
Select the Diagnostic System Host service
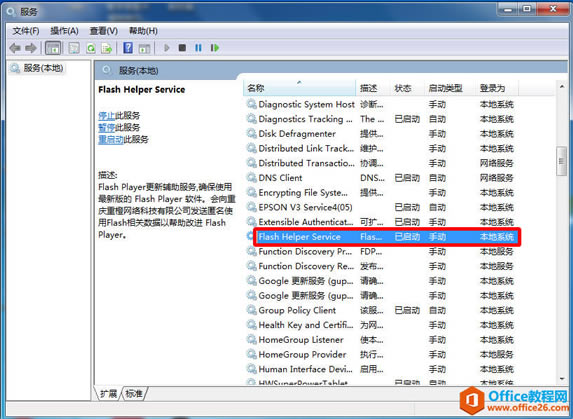(x=382, y=104)
